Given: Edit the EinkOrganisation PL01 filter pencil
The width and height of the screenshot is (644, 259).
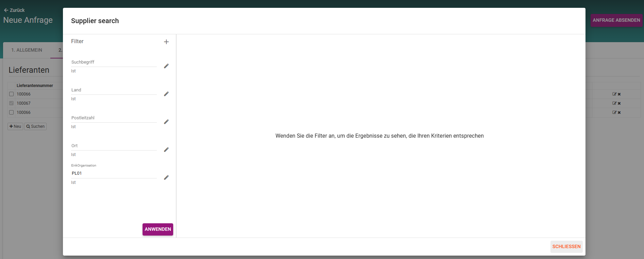Looking at the screenshot, I should click(166, 177).
